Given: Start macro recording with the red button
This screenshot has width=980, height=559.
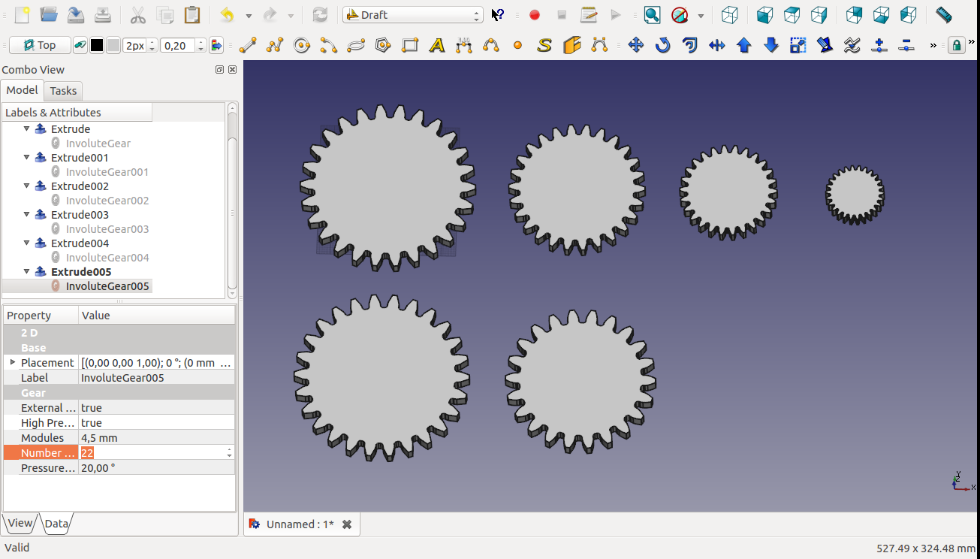Looking at the screenshot, I should pos(535,15).
